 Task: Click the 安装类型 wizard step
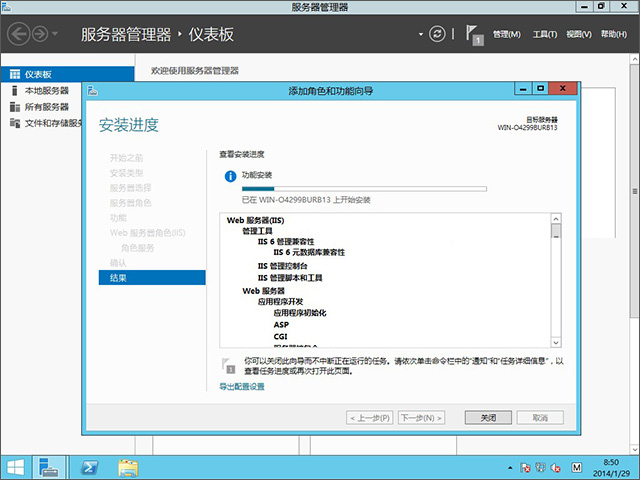tap(126, 173)
